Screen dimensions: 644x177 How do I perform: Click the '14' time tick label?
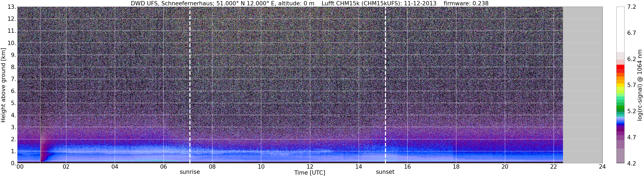(x=358, y=167)
